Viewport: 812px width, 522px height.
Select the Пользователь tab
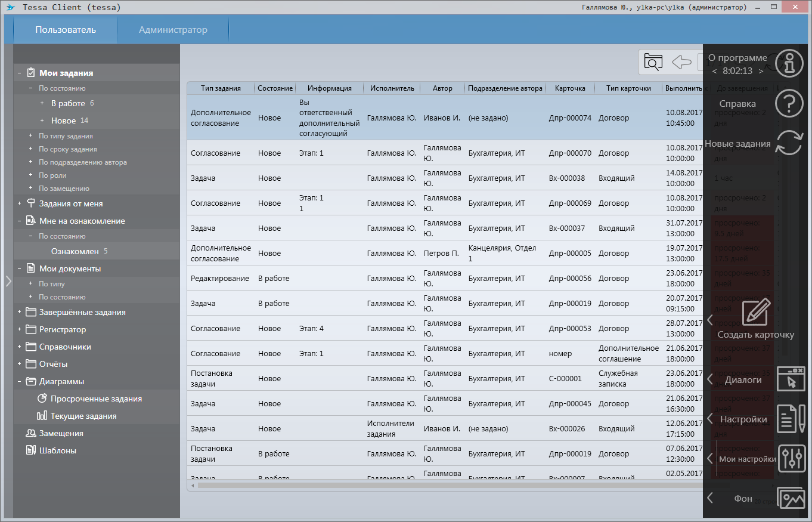[x=66, y=30]
